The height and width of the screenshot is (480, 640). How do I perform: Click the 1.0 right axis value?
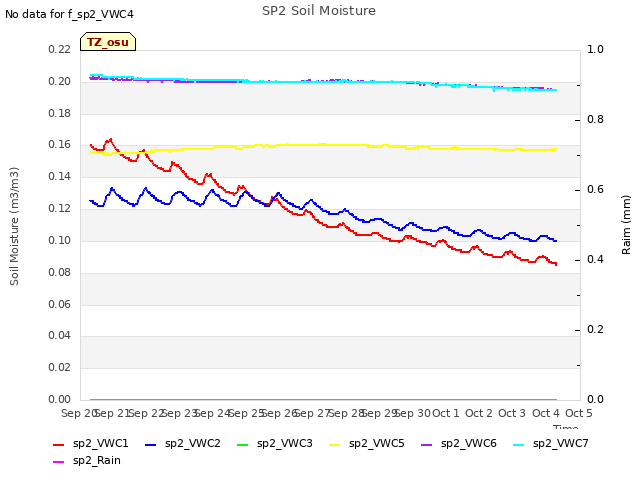point(595,50)
